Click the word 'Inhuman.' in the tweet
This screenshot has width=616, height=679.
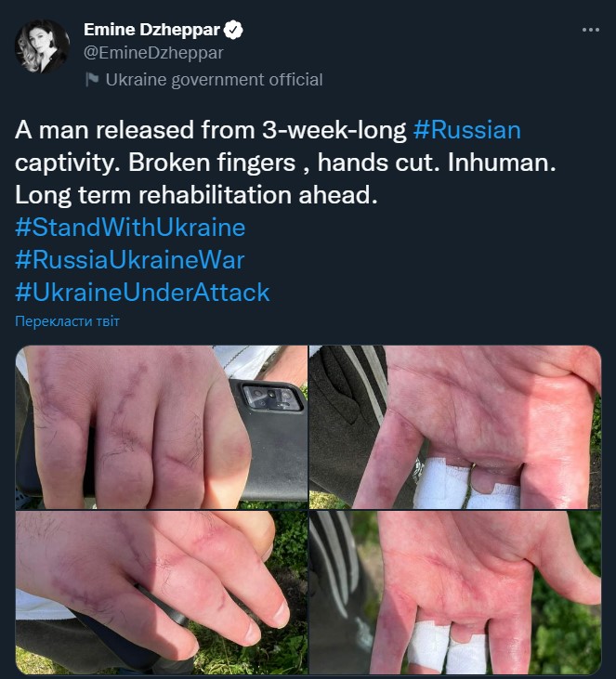(502, 163)
